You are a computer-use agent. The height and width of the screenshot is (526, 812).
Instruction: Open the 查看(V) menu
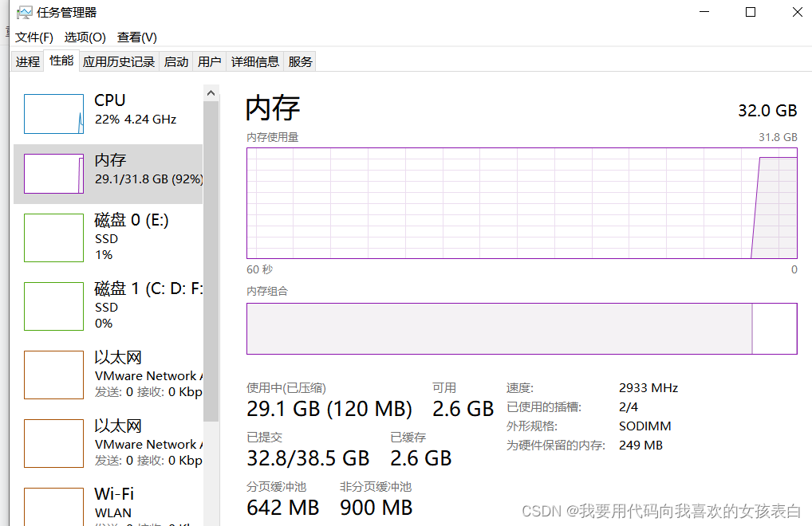click(x=137, y=37)
